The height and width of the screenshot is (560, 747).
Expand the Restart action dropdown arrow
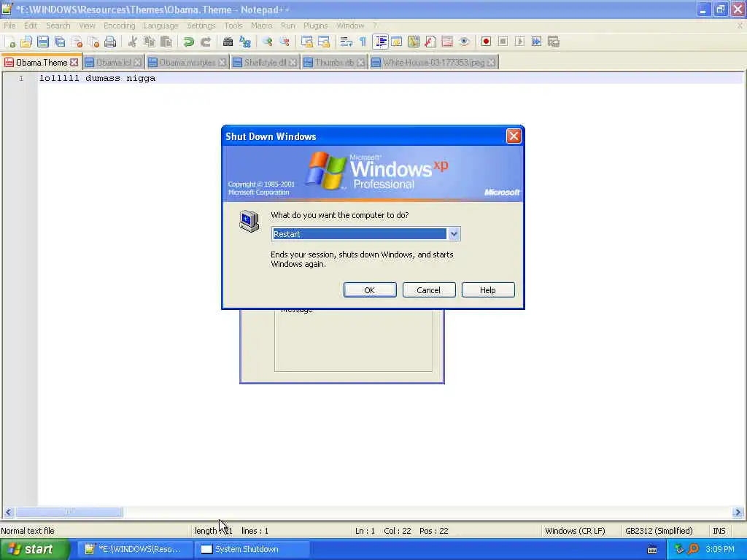click(x=454, y=234)
